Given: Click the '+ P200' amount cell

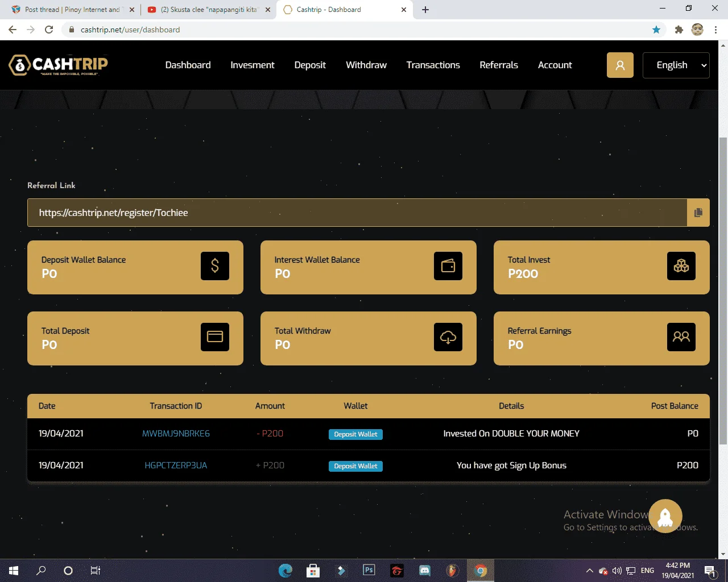Looking at the screenshot, I should click(x=270, y=465).
